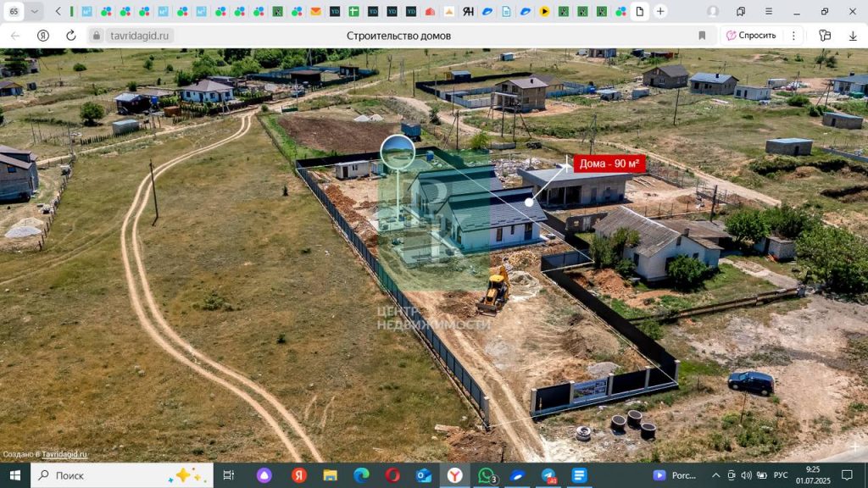Image resolution: width=868 pixels, height=488 pixels.
Task: Open the notification center icon
Action: coord(847,475)
